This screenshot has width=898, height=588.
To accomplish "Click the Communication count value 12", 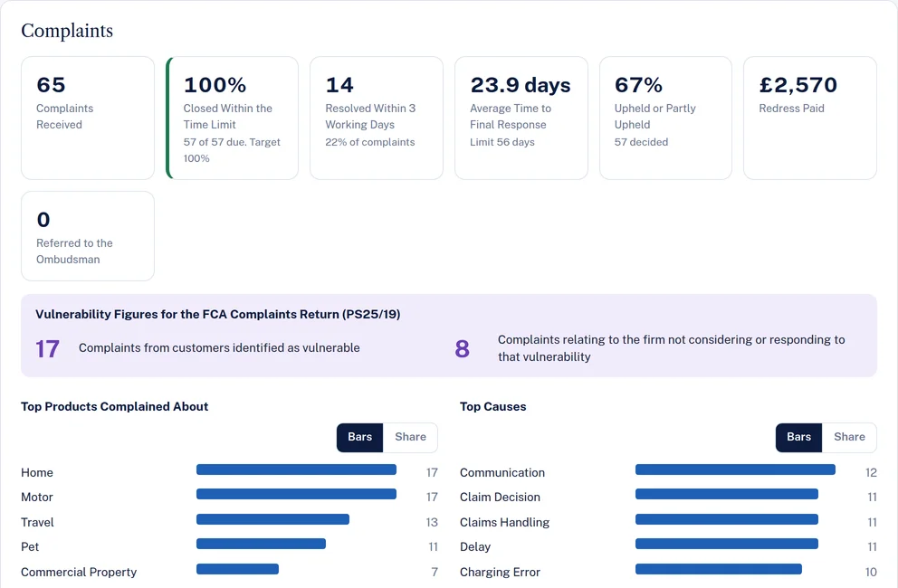I will click(871, 473).
